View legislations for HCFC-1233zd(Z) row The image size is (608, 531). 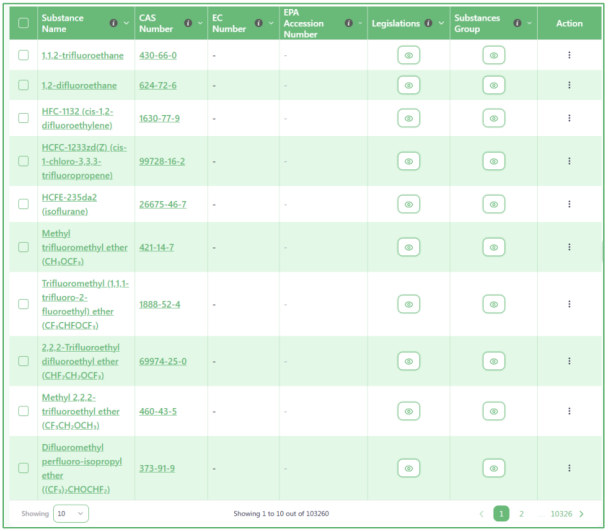408,161
